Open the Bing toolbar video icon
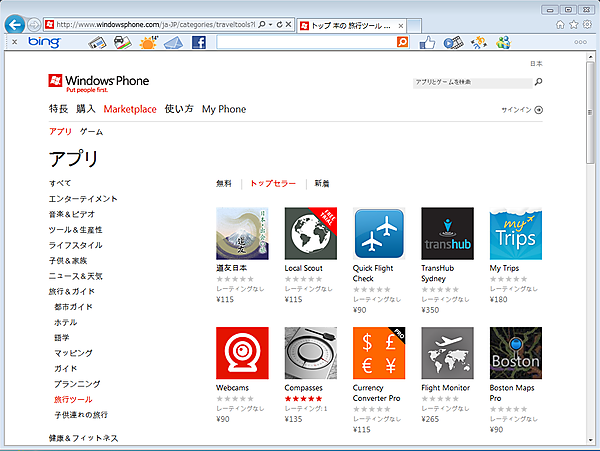The image size is (600, 451). (x=453, y=42)
